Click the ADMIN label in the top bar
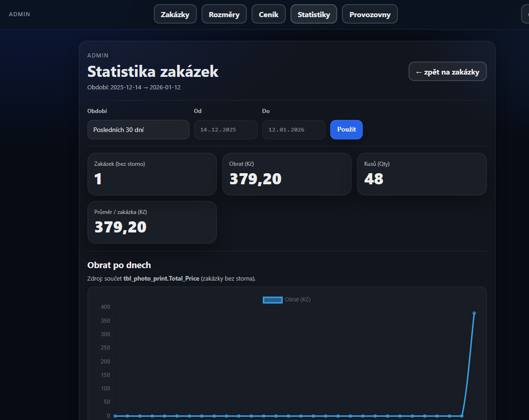Screen dimensions: 529x420 pyautogui.click(x=19, y=14)
